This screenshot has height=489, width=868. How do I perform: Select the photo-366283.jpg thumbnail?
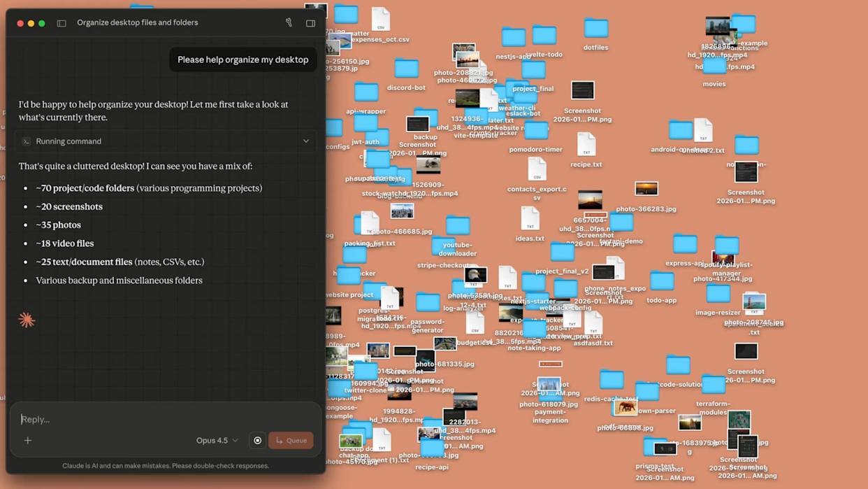tap(646, 187)
